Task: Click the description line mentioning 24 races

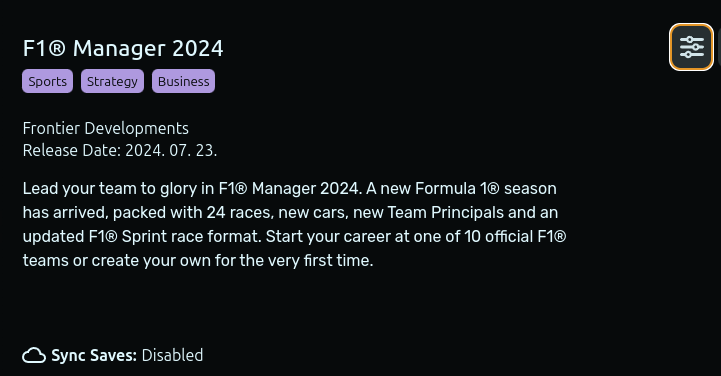Action: [x=291, y=212]
